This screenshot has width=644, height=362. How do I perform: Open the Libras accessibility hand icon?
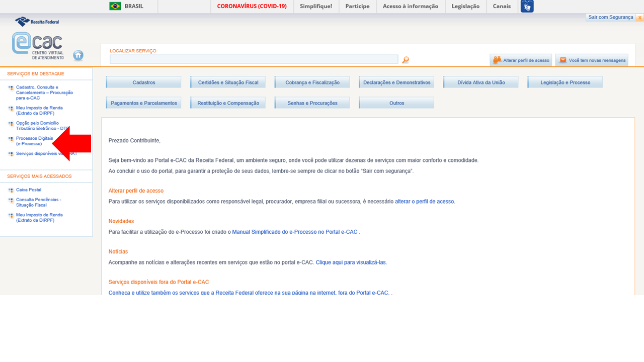pos(527,6)
